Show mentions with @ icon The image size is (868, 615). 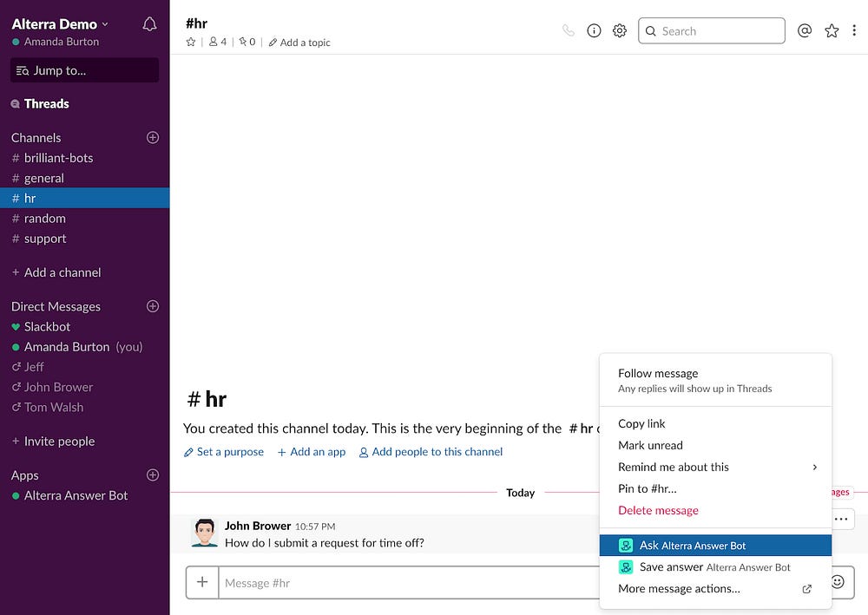pos(805,30)
